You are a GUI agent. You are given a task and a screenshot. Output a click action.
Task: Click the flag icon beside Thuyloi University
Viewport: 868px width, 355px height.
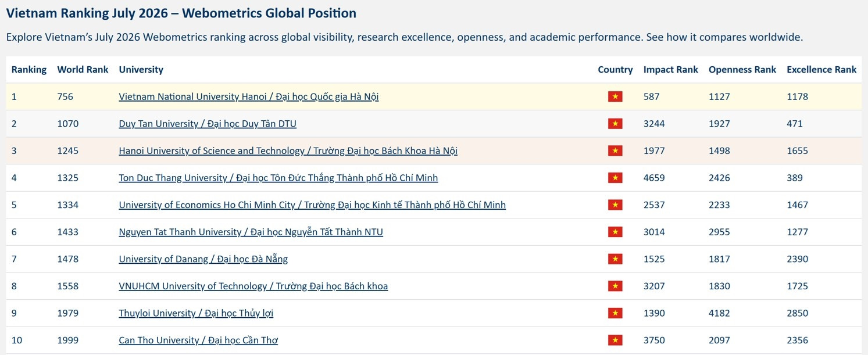615,313
